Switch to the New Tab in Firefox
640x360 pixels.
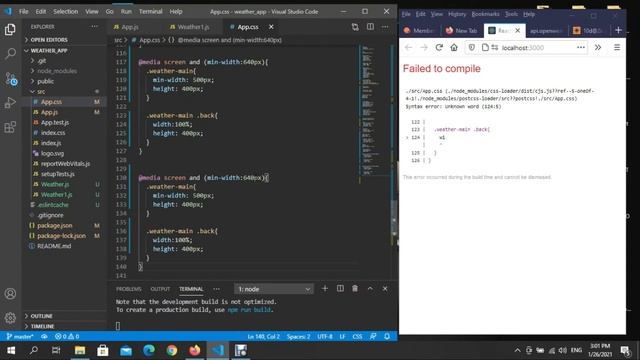click(462, 31)
